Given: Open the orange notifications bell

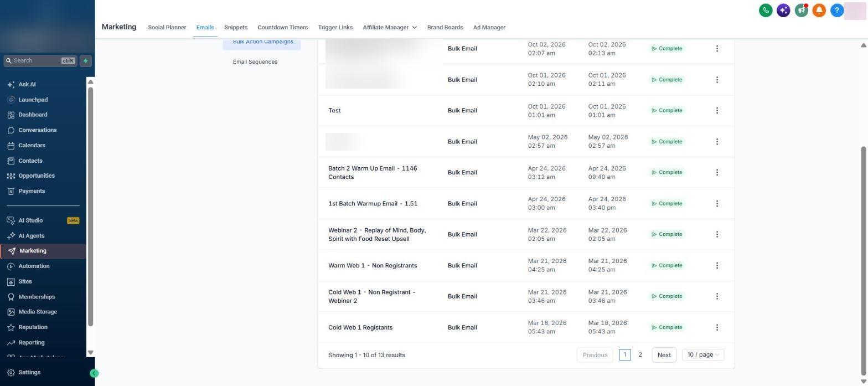Looking at the screenshot, I should coord(819,10).
